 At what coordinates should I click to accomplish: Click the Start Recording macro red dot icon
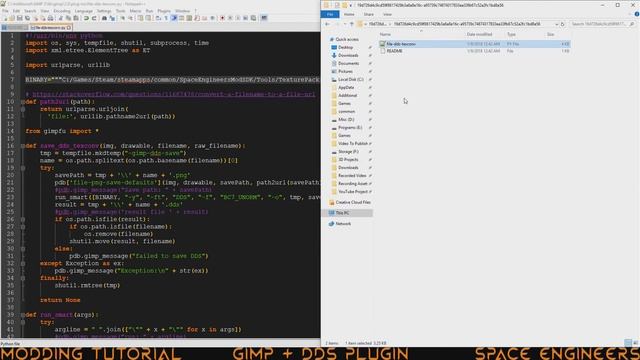(222, 18)
